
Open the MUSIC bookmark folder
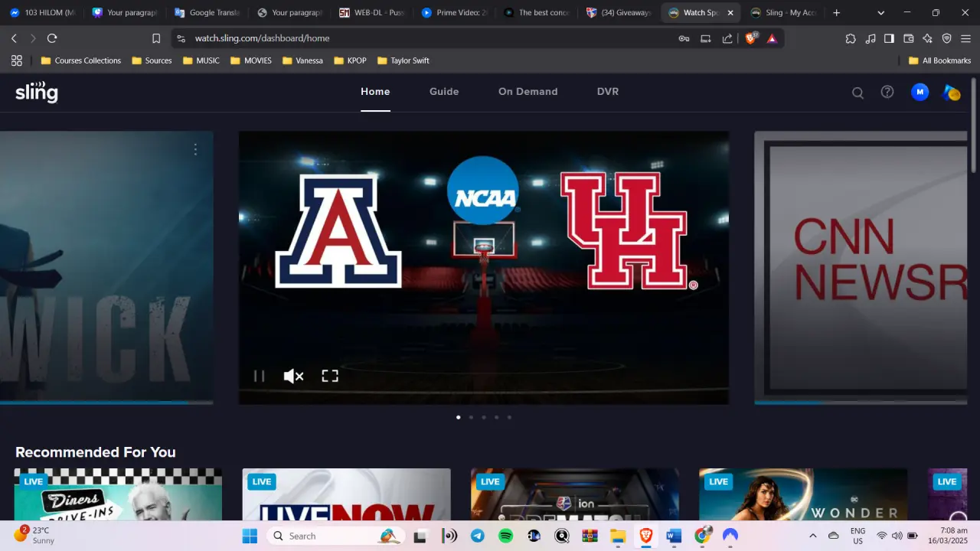pos(201,60)
